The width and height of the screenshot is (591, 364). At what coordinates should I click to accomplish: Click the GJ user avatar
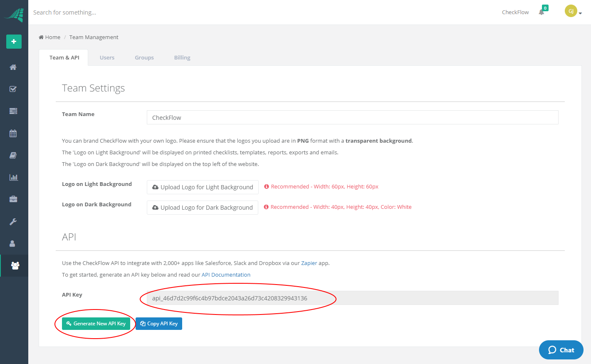coord(571,11)
